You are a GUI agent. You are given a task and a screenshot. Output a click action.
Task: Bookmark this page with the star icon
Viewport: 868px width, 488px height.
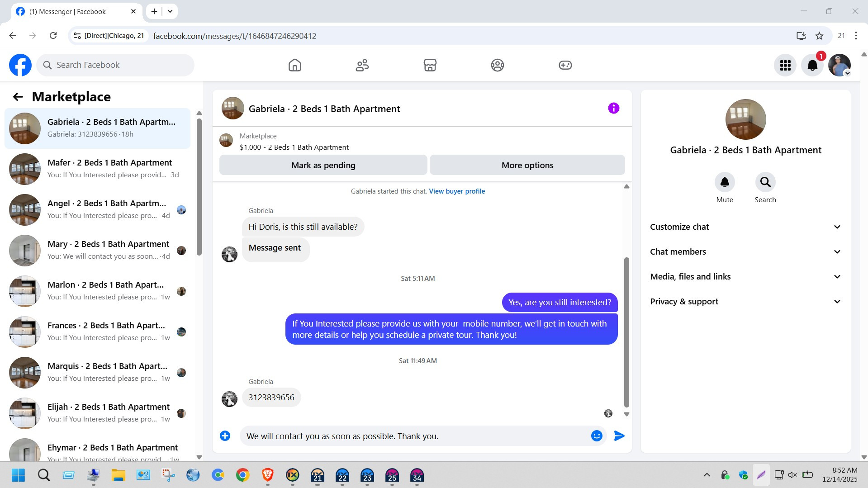[819, 36]
